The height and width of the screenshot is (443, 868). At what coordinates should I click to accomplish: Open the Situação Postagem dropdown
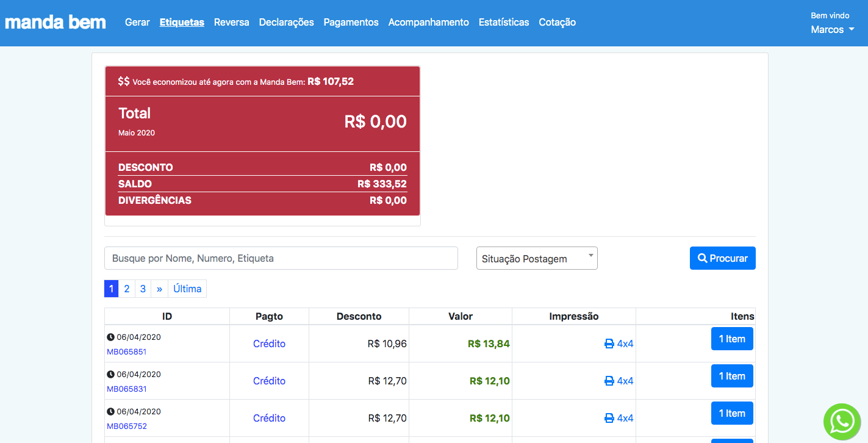[536, 258]
